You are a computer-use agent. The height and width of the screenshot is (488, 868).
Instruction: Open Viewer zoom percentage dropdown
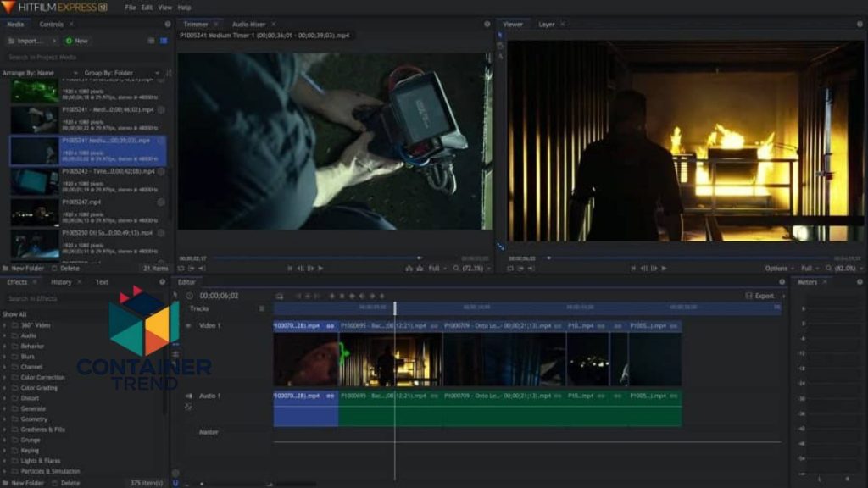coord(845,269)
